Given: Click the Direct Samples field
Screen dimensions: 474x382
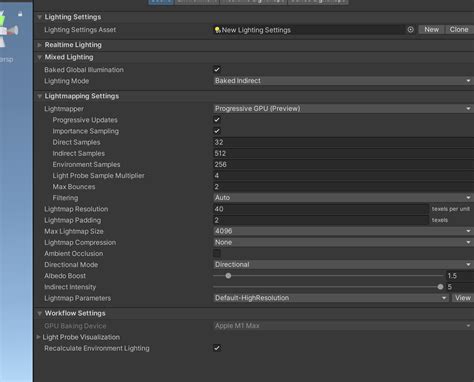Looking at the screenshot, I should pos(343,142).
